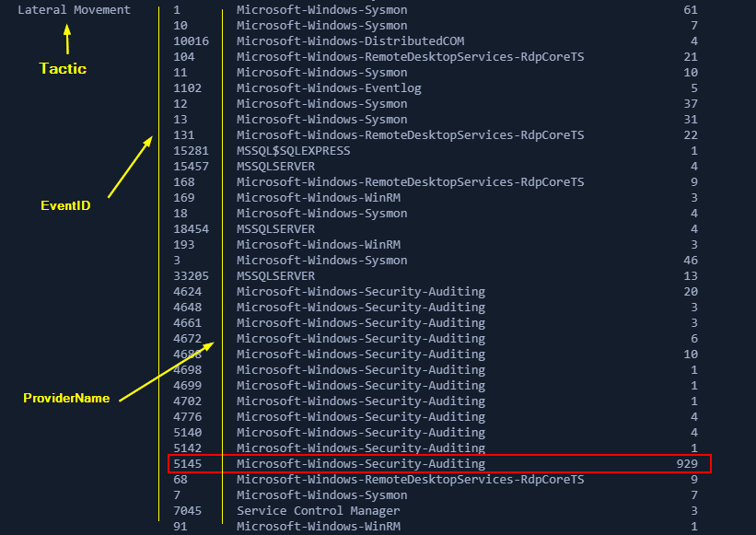Select Security-Auditing provider in row 4624
This screenshot has height=535, width=756.
(361, 292)
